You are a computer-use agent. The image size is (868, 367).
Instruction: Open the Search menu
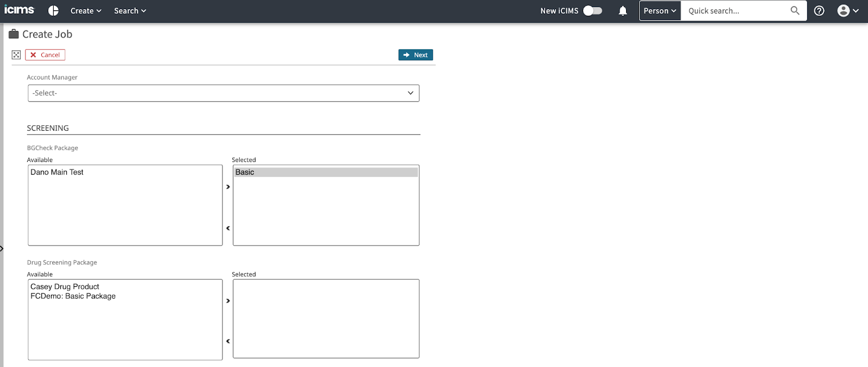point(130,11)
